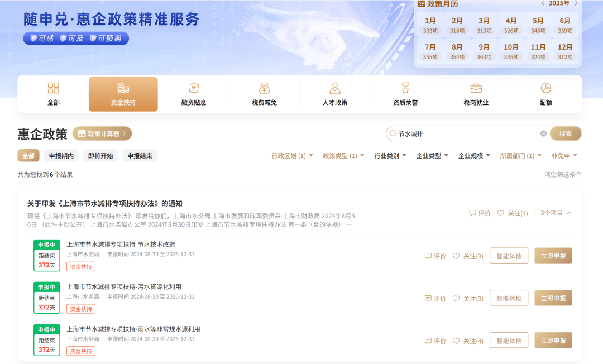The width and height of the screenshot is (603, 364).
Task: Select the 配额 pie chart icon
Action: [545, 89]
